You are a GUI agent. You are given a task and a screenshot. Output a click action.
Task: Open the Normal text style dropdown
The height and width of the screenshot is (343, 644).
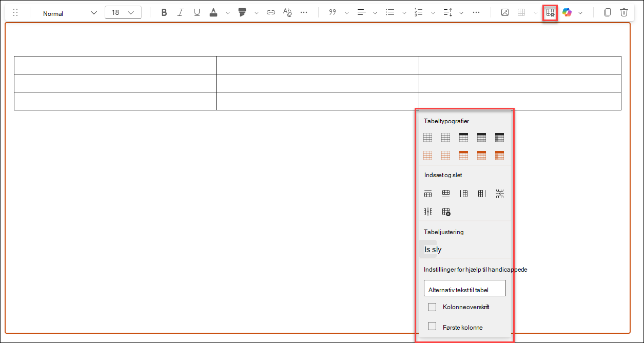[x=69, y=13]
